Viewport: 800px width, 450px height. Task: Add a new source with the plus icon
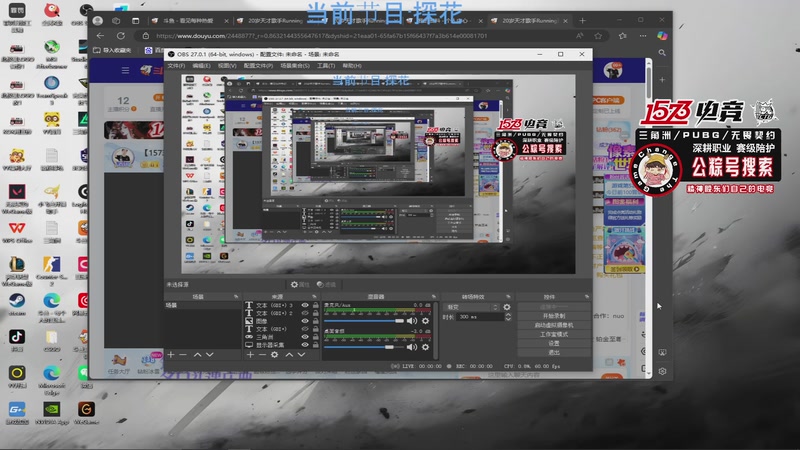[x=251, y=355]
